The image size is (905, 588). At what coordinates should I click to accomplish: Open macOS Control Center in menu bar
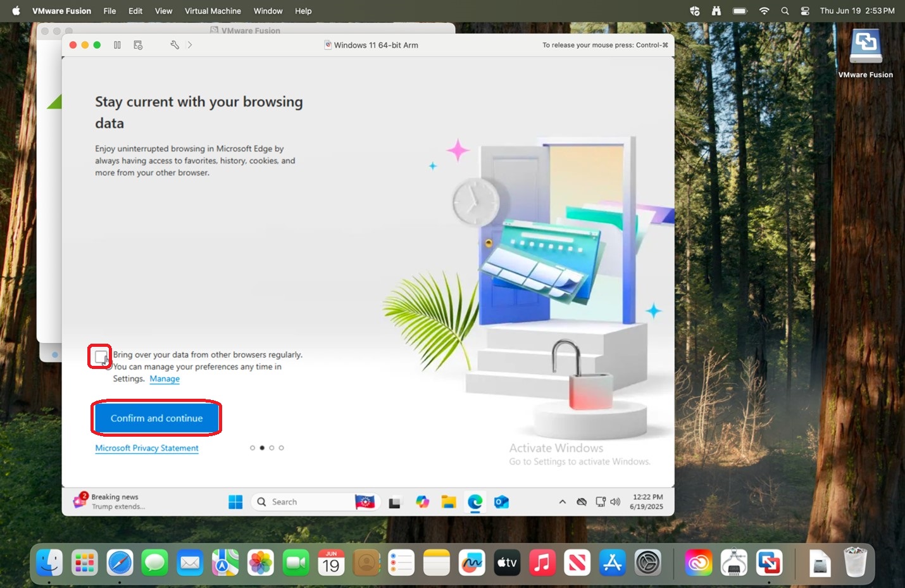click(x=805, y=11)
